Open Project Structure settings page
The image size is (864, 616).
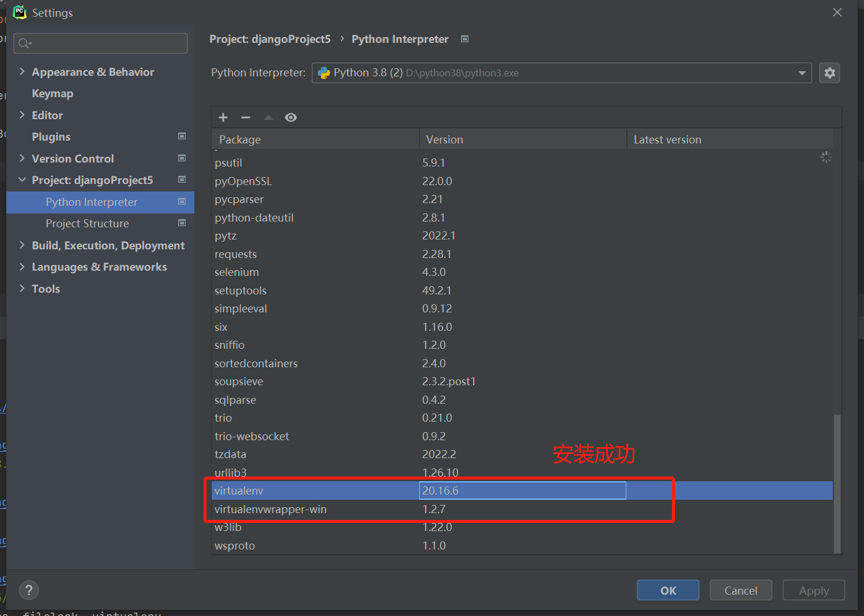point(87,224)
